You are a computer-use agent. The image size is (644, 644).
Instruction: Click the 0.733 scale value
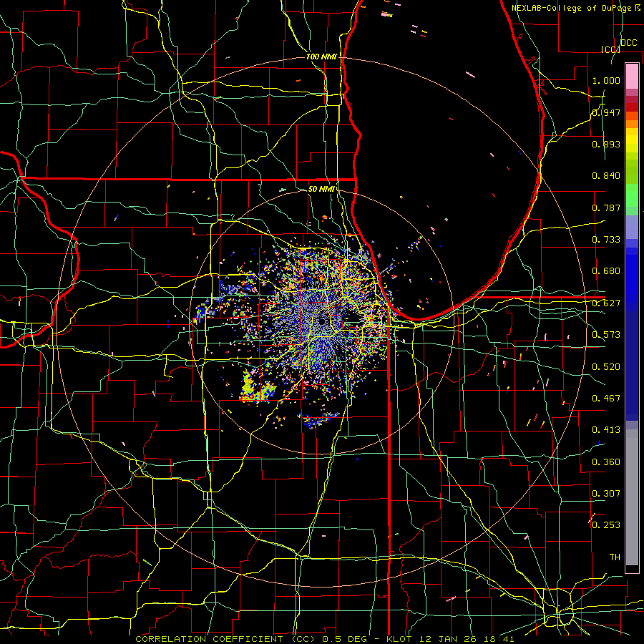(x=606, y=240)
